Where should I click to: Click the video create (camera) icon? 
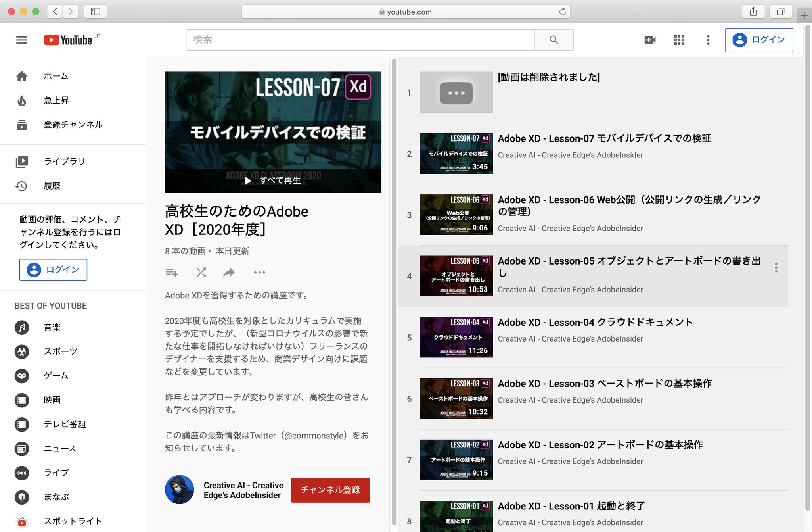pyautogui.click(x=649, y=40)
